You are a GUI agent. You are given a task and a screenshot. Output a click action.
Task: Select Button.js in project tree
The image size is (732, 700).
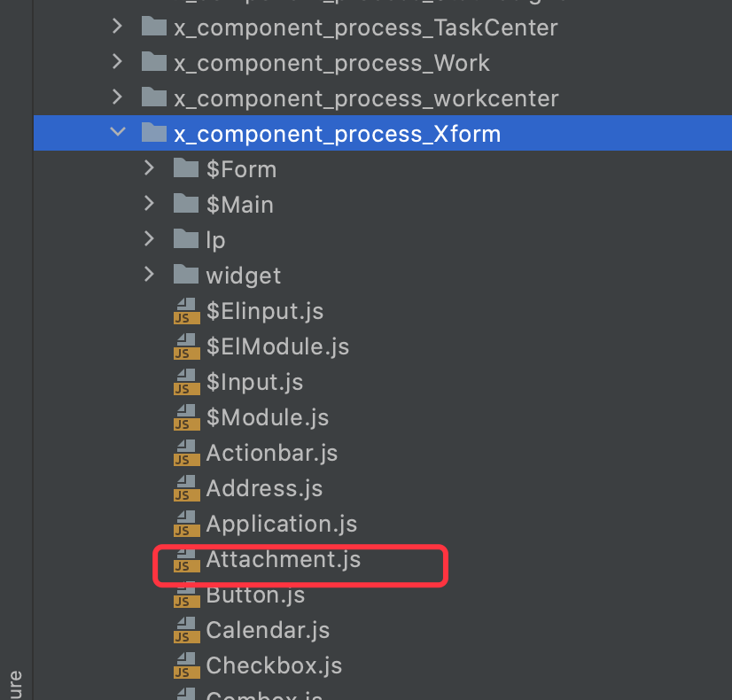(x=255, y=595)
